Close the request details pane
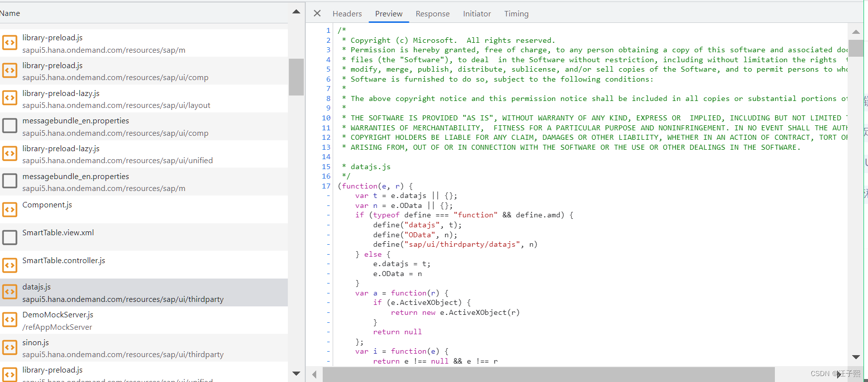 coord(317,13)
